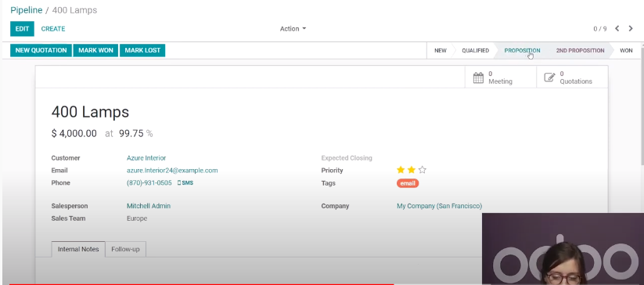Select the Internal Notes tab
The image size is (644, 285).
click(78, 249)
